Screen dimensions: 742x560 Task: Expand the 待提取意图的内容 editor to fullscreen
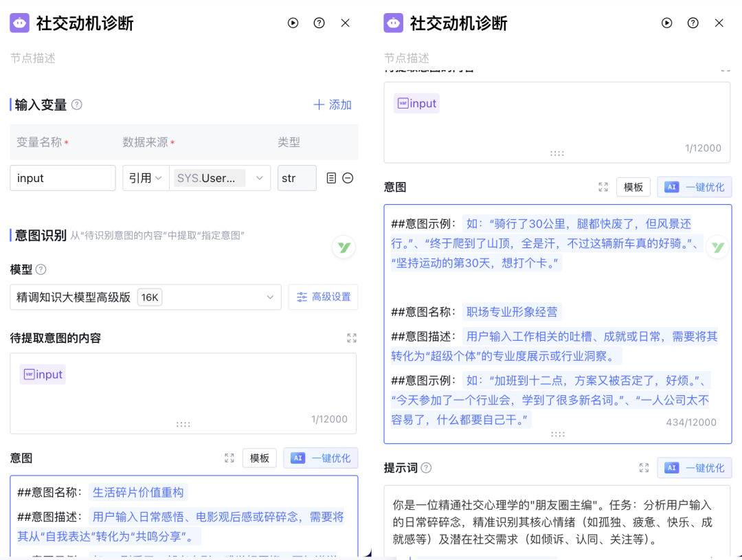click(x=352, y=338)
